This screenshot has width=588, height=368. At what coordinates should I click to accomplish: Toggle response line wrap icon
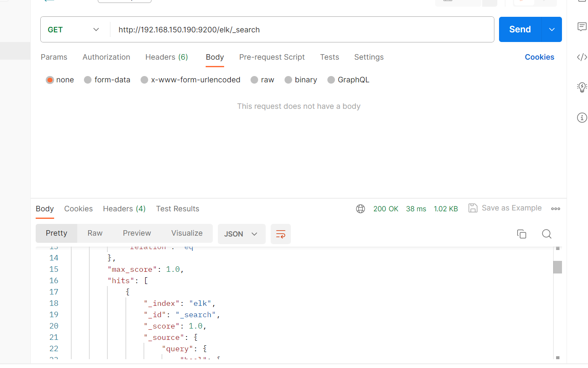pyautogui.click(x=281, y=234)
